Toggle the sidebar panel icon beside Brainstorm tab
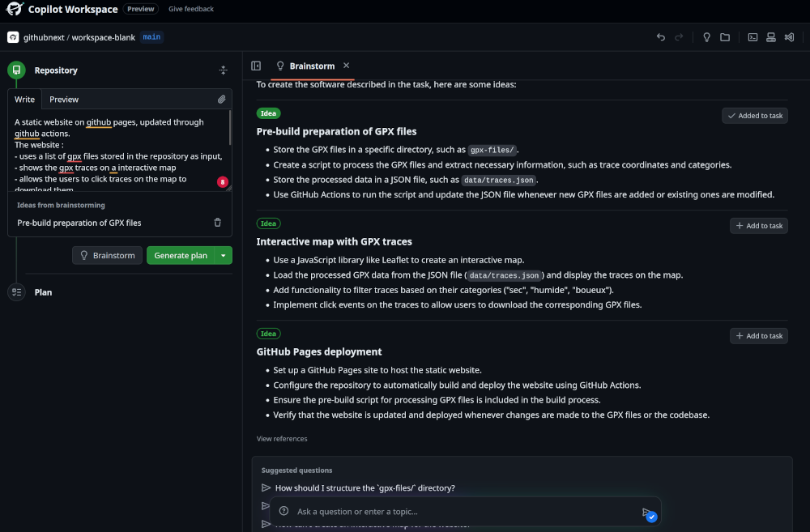The height and width of the screenshot is (532, 810). (256, 66)
